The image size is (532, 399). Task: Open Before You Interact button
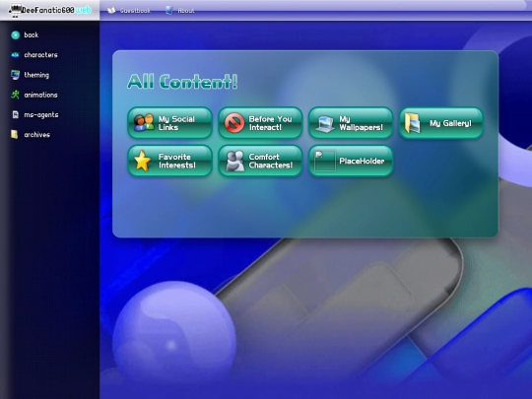(x=260, y=123)
